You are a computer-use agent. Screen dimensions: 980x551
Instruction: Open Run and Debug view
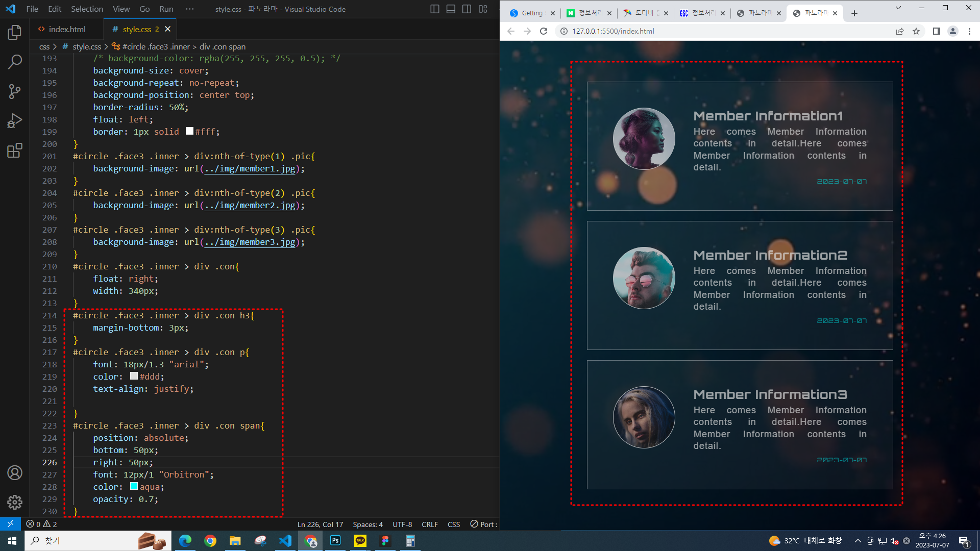(15, 121)
